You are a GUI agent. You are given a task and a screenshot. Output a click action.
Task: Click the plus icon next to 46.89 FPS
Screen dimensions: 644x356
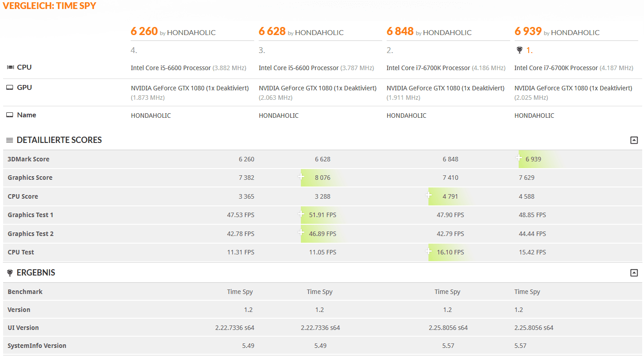pos(301,232)
